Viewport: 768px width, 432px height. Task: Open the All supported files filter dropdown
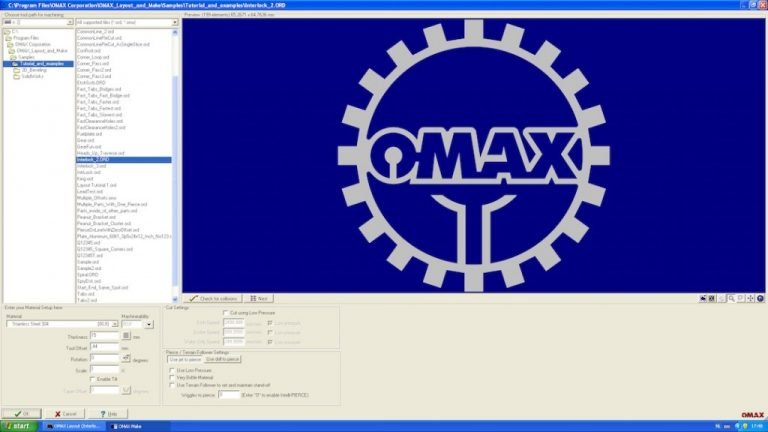tap(175, 23)
